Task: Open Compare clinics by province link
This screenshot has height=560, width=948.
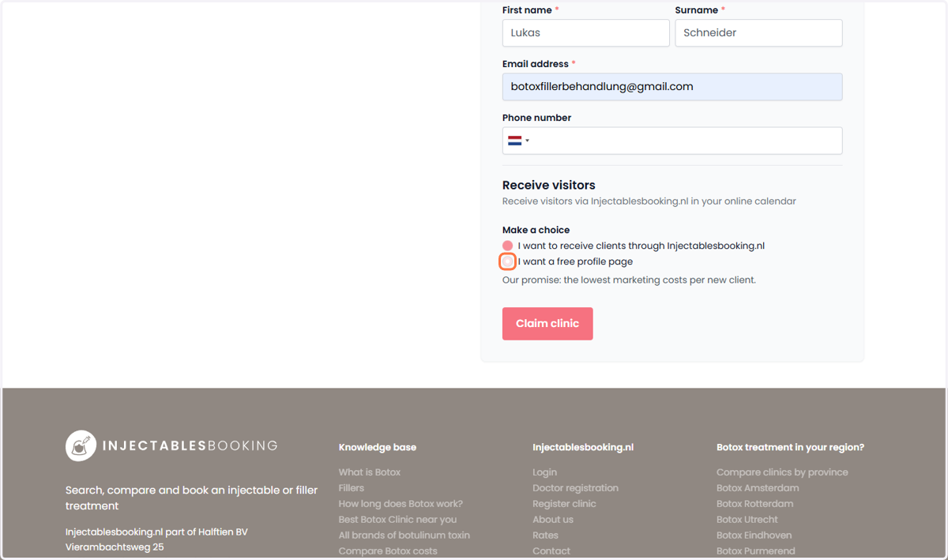Action: [x=782, y=472]
